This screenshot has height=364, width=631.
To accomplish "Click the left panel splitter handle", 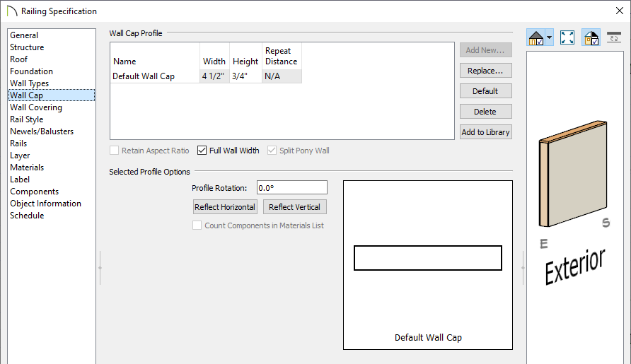I will click(x=100, y=267).
